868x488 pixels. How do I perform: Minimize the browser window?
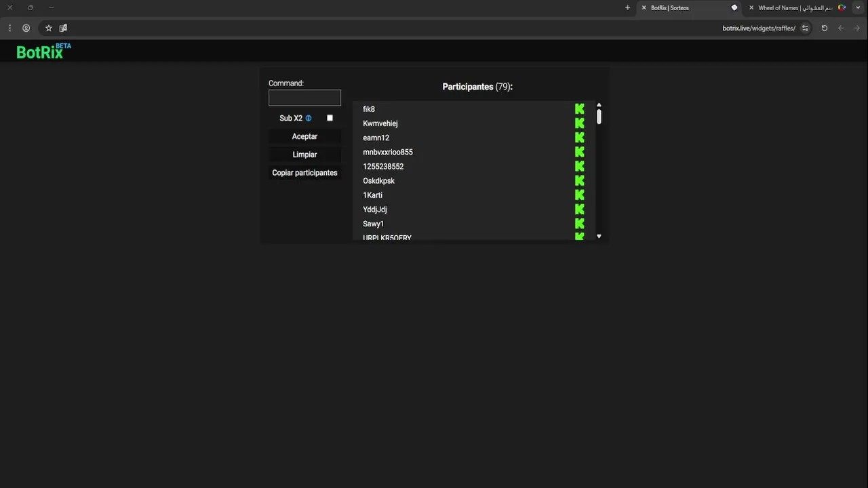click(x=51, y=7)
